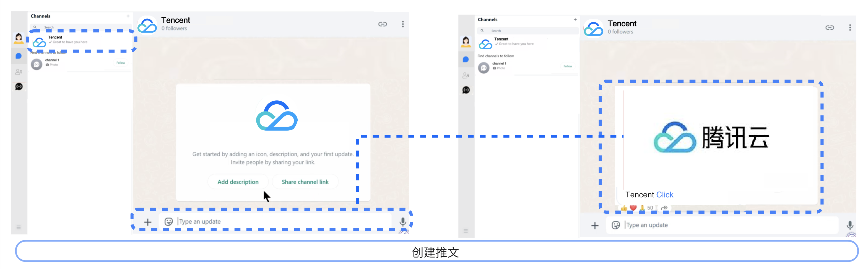Open profile avatar in left screenshot sidebar

19,38
